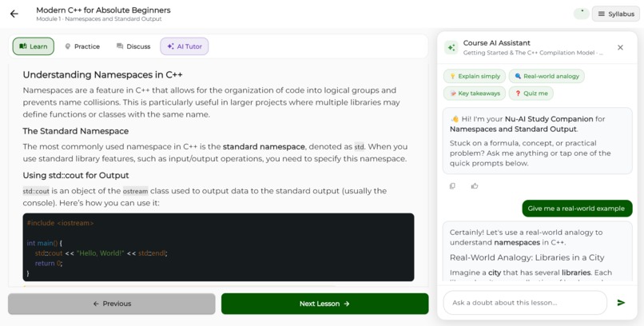
Task: Copy the assistant's greeting message
Action: 452,186
